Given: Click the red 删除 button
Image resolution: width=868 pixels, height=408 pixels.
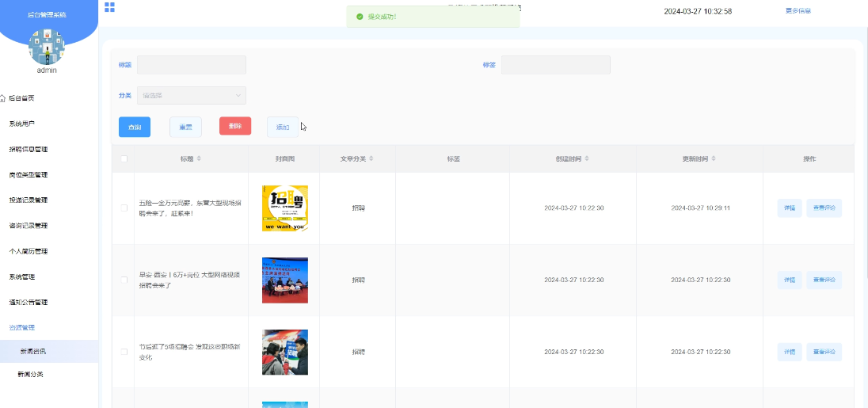Looking at the screenshot, I should click(235, 126).
